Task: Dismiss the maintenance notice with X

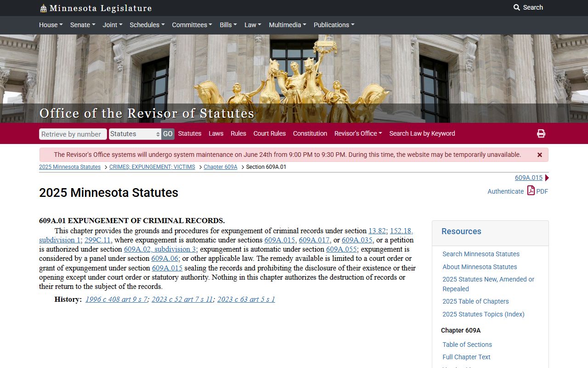Action: coord(540,155)
